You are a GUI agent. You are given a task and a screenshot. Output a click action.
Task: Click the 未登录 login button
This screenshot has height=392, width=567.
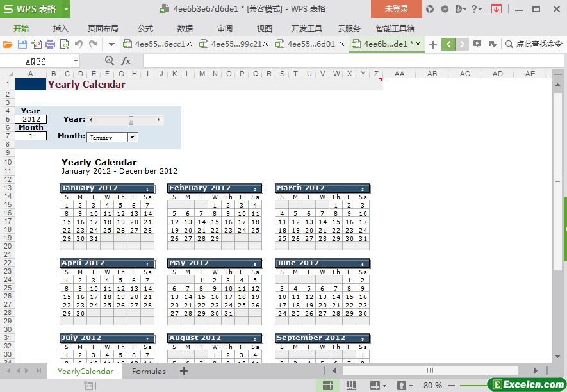point(396,9)
